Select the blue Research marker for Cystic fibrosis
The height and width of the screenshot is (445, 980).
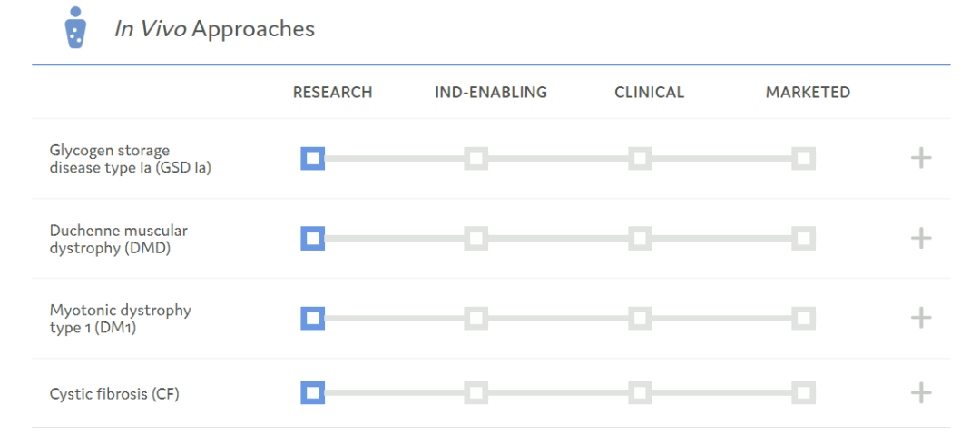point(312,393)
